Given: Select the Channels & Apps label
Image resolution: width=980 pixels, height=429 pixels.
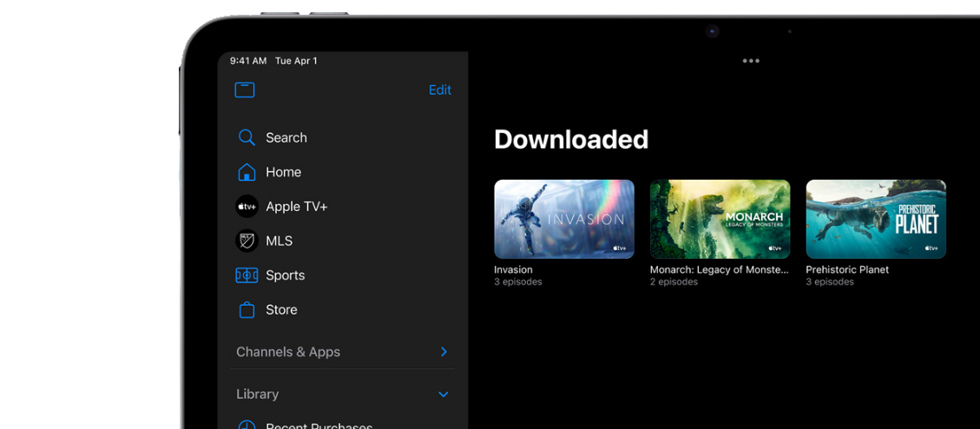Looking at the screenshot, I should (x=288, y=352).
